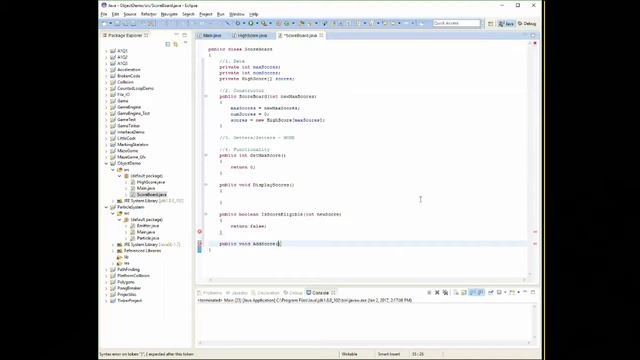Select the Console tab
Image resolution: width=640 pixels, height=360 pixels.
click(321, 293)
